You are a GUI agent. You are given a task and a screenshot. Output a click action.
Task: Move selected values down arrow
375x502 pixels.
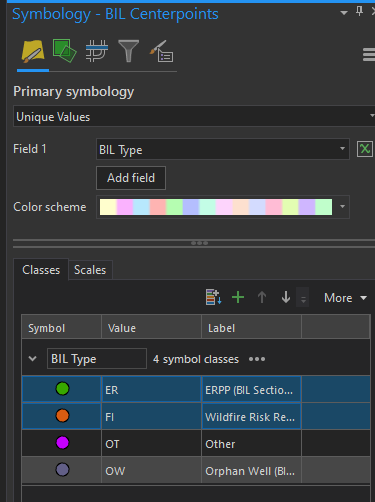(286, 297)
